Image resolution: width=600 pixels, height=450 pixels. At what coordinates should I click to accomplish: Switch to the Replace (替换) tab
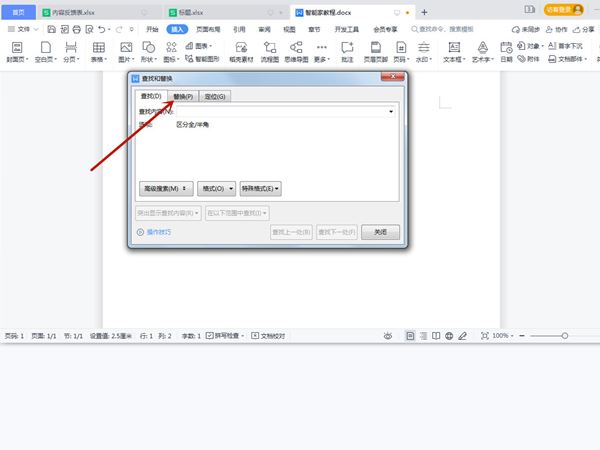click(x=183, y=96)
